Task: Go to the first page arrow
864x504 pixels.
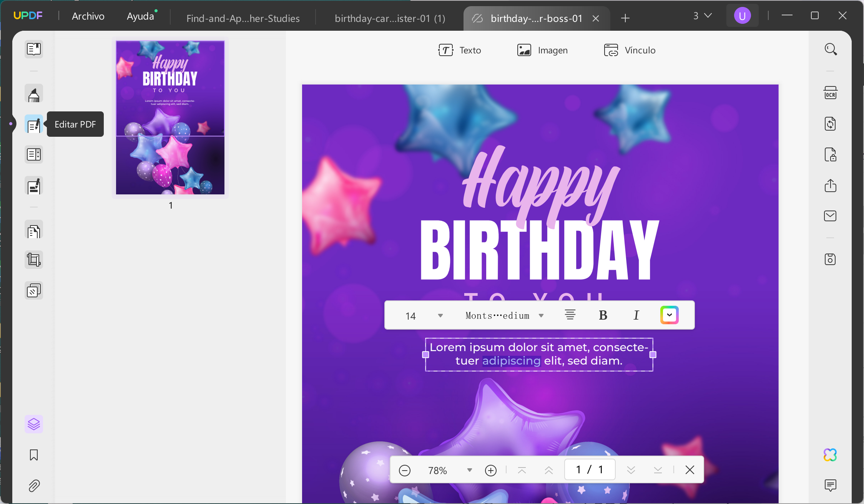Action: pyautogui.click(x=522, y=470)
